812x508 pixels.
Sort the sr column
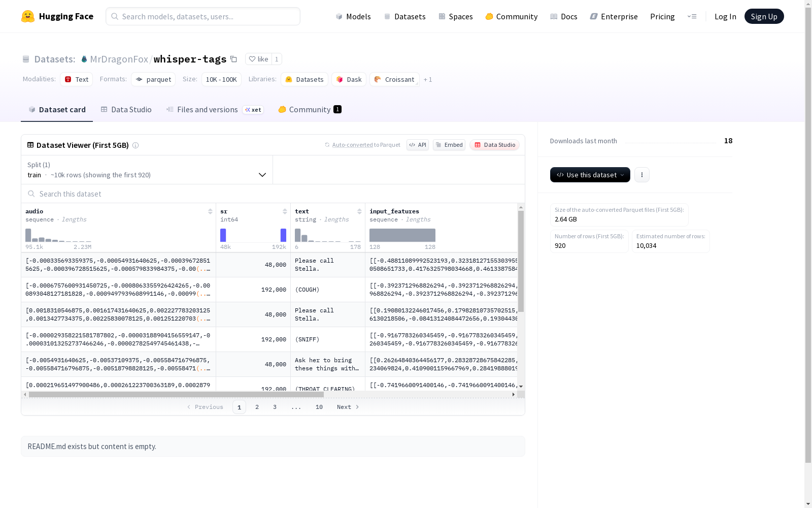click(x=285, y=211)
